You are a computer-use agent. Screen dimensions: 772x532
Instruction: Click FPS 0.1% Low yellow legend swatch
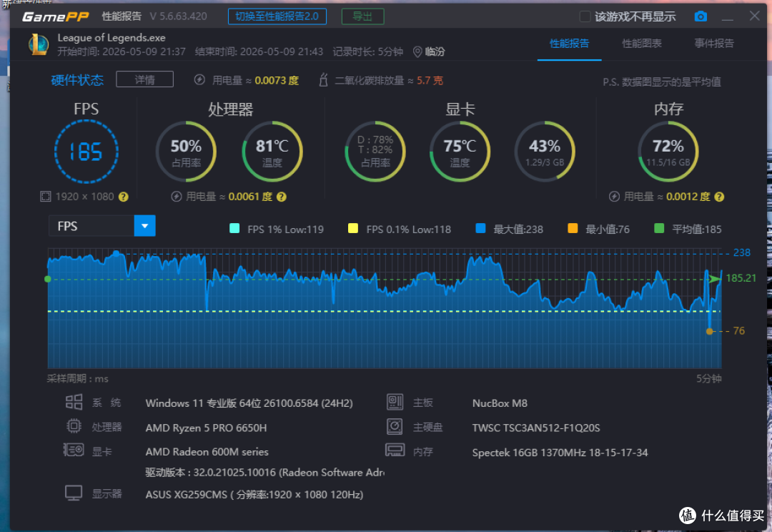pos(353,228)
